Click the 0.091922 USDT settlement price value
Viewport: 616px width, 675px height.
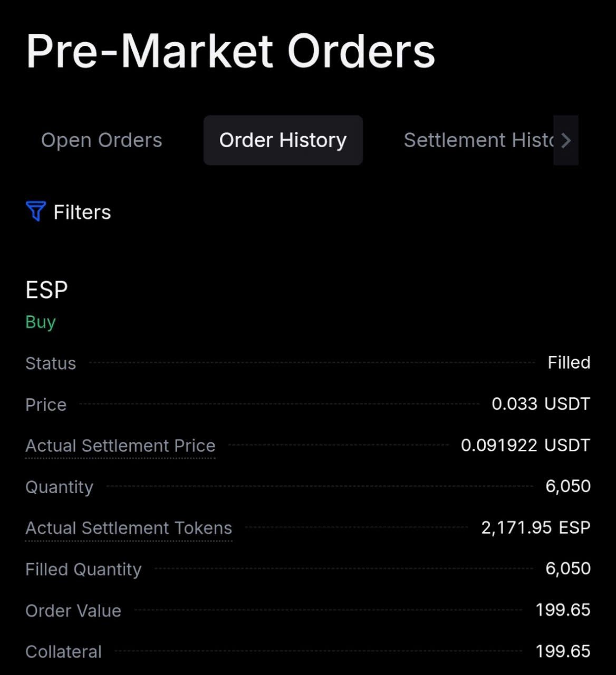coord(525,445)
